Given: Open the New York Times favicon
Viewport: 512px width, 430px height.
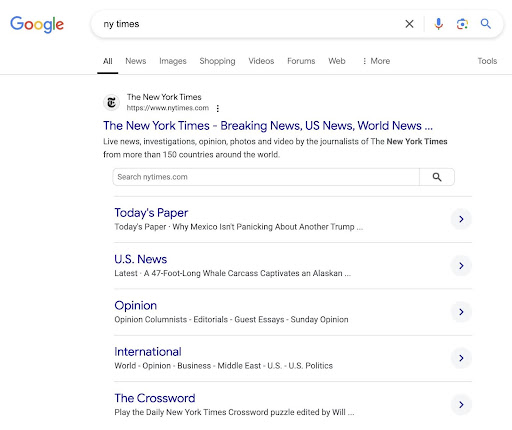Looking at the screenshot, I should [x=112, y=102].
